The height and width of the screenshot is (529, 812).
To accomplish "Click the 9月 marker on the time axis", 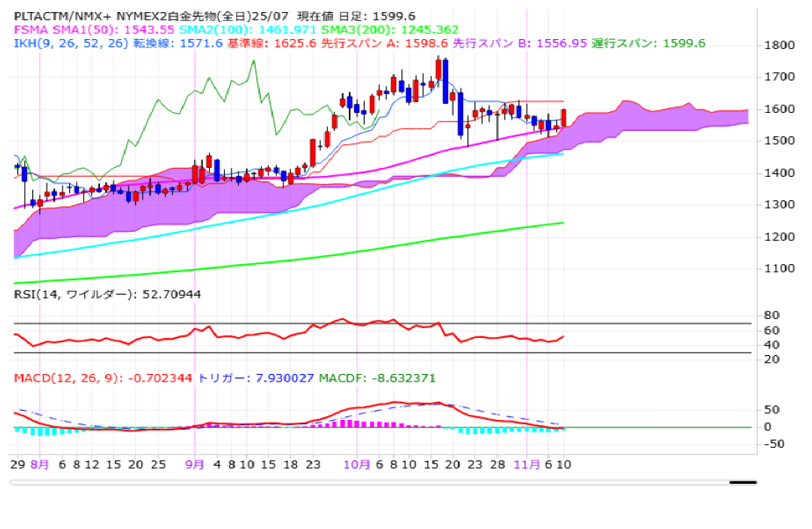I will [x=195, y=465].
